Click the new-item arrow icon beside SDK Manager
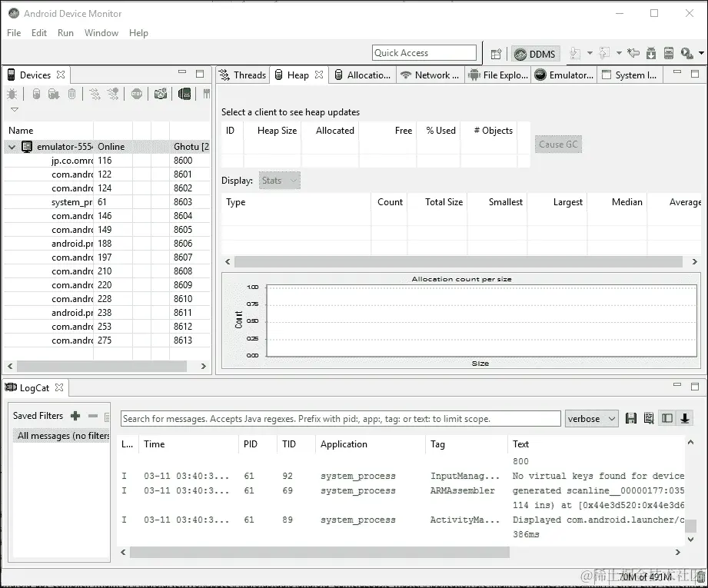Viewport: 708px width, 588px height. tap(633, 53)
